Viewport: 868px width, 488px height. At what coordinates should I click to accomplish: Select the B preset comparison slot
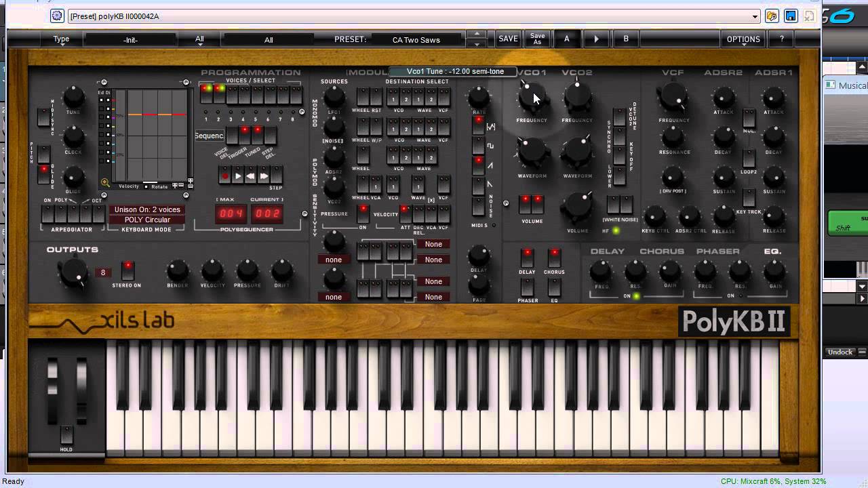coord(626,39)
